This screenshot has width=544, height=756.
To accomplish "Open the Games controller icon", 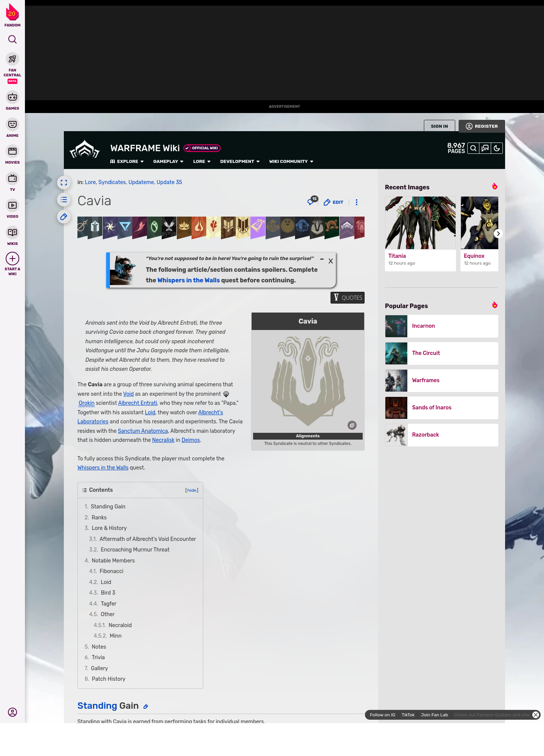I will [x=12, y=97].
